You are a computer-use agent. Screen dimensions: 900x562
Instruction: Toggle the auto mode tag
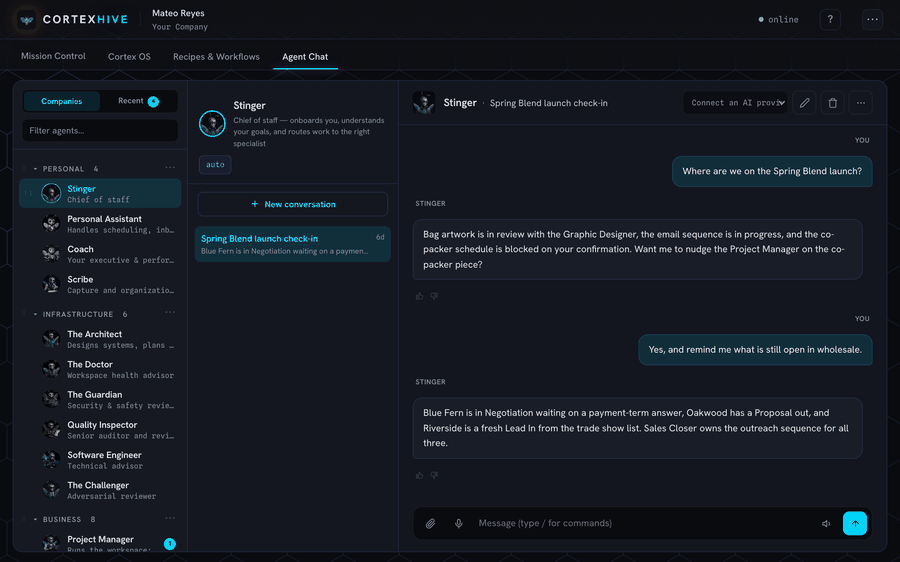point(215,165)
